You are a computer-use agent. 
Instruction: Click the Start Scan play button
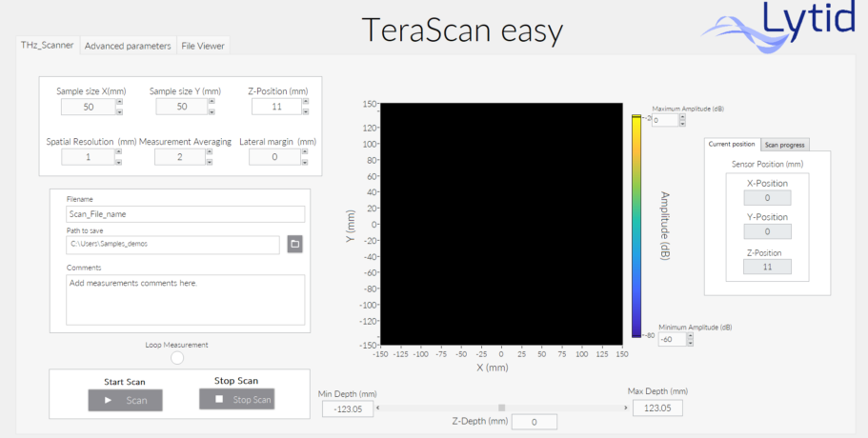click(x=125, y=401)
